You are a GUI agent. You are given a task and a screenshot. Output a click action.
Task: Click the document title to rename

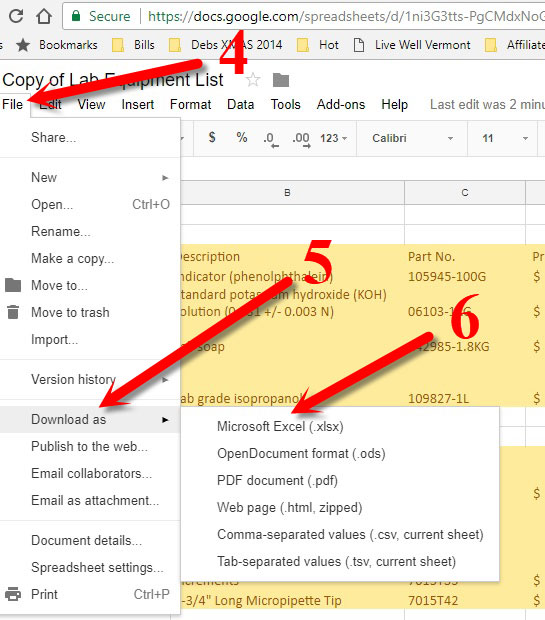113,80
